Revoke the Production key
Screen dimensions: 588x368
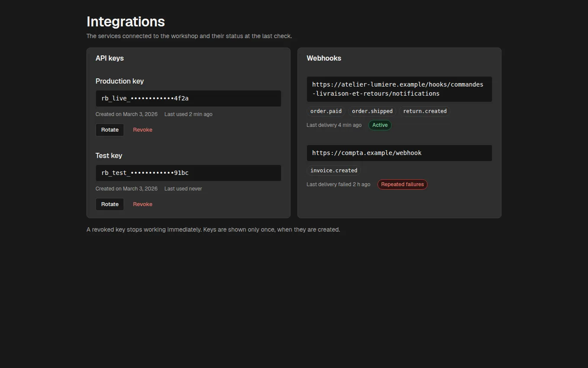[143, 130]
